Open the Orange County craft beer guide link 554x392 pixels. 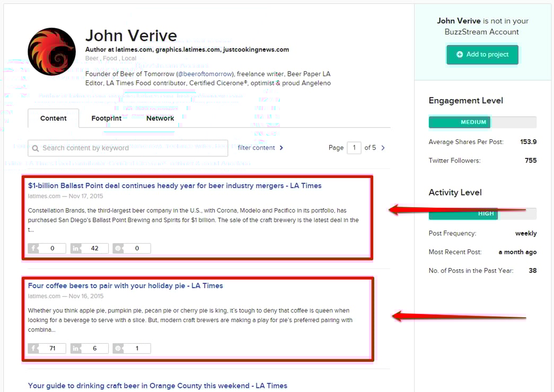[157, 386]
